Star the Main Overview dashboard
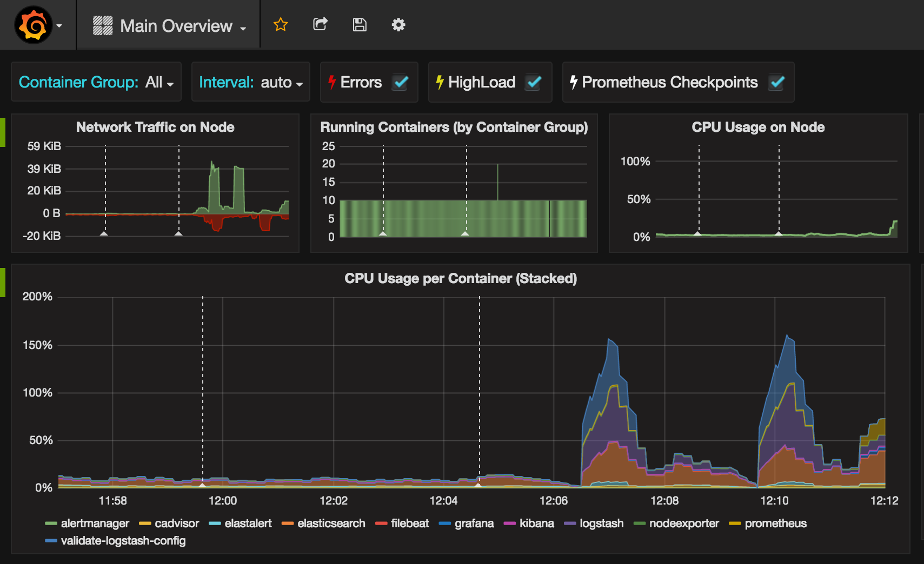The height and width of the screenshot is (564, 924). pos(281,24)
